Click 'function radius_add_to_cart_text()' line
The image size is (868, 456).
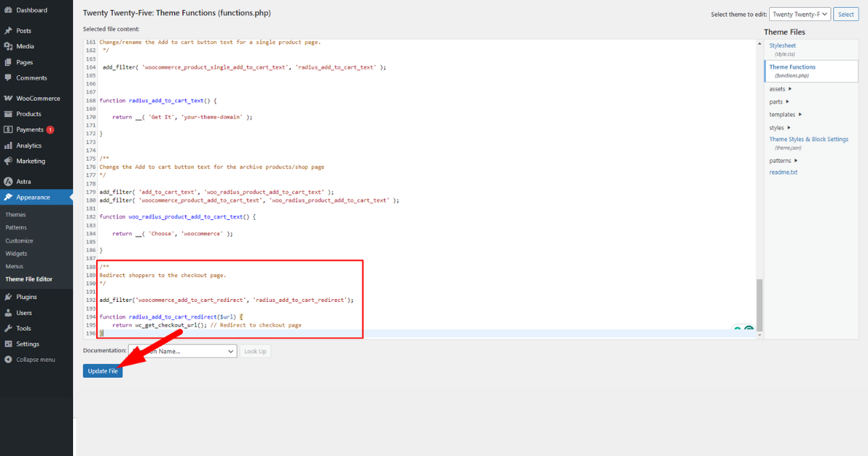coord(158,101)
